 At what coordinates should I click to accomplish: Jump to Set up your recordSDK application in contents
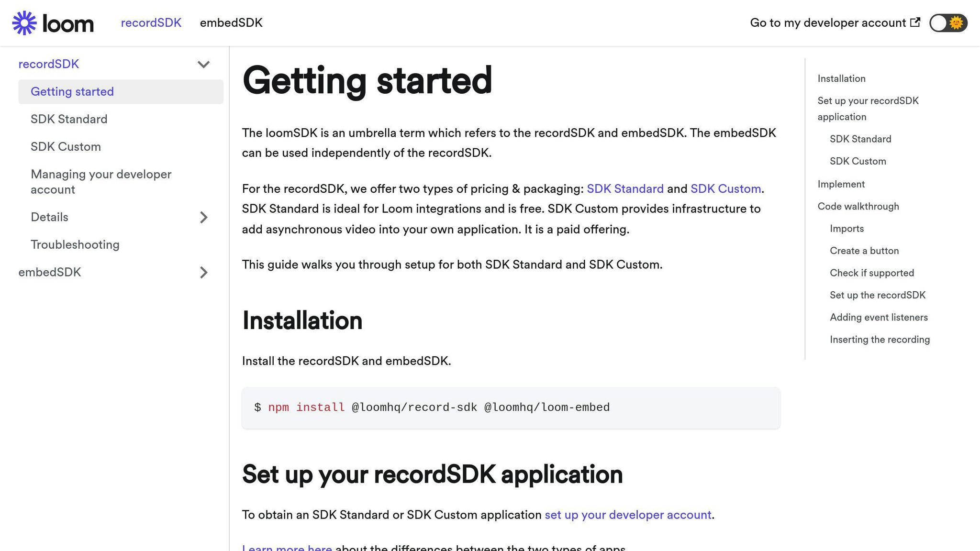[868, 109]
